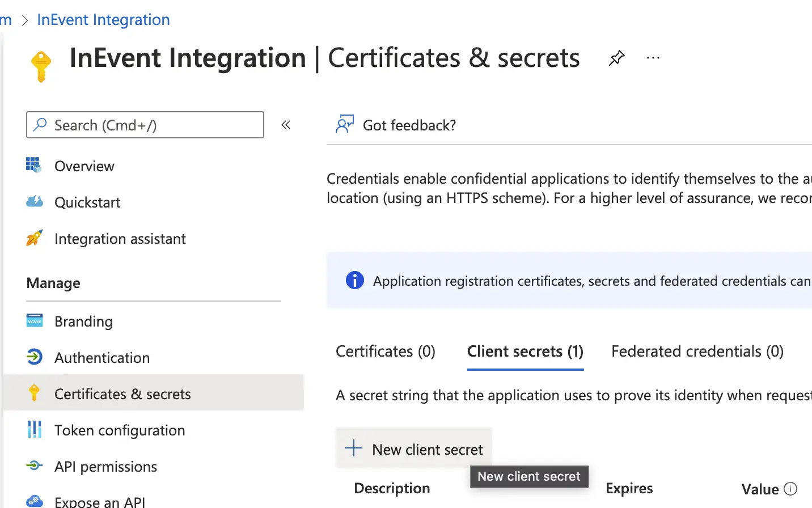The width and height of the screenshot is (812, 508).
Task: Click the Expose an API cloud icon
Action: tap(35, 501)
